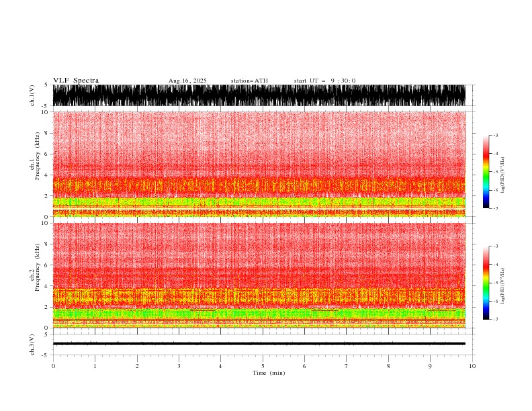532x411 pixels.
Task: Click the ch.1 black waveform plot
Action: 259,95
